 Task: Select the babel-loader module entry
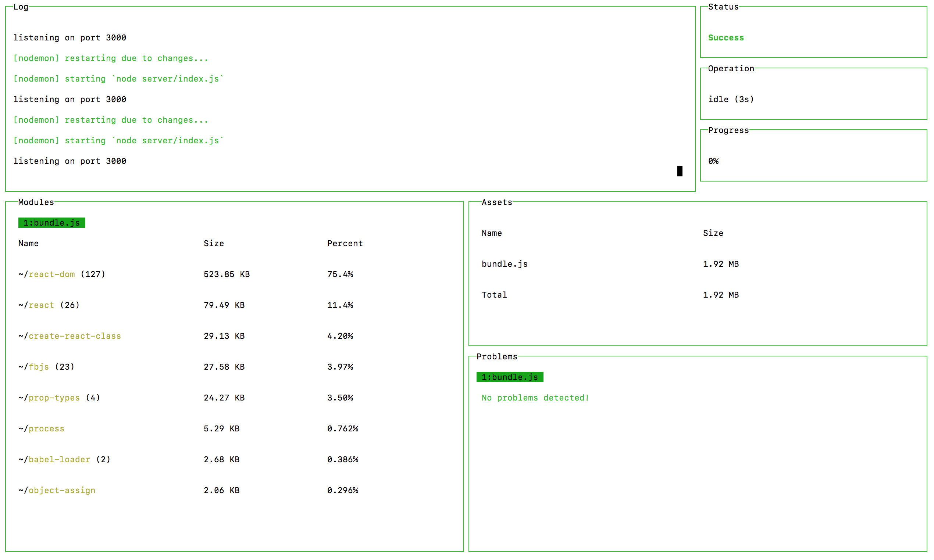point(59,460)
